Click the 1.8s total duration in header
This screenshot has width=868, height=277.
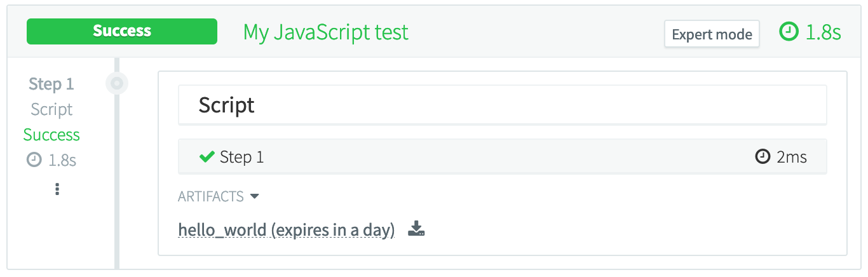pyautogui.click(x=824, y=32)
